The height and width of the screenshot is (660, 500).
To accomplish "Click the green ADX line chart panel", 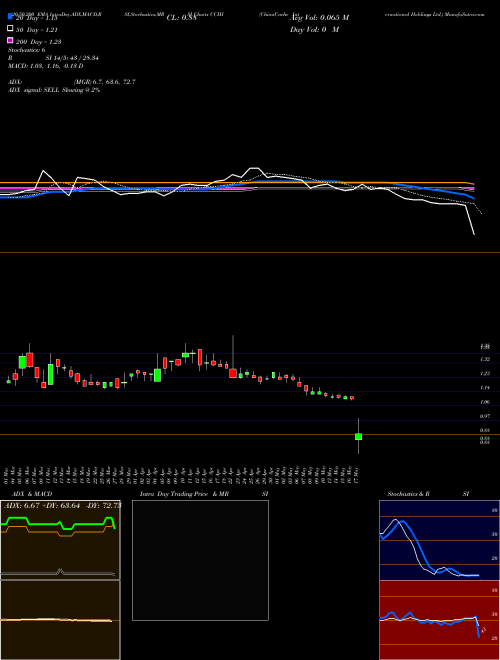I will [60, 540].
